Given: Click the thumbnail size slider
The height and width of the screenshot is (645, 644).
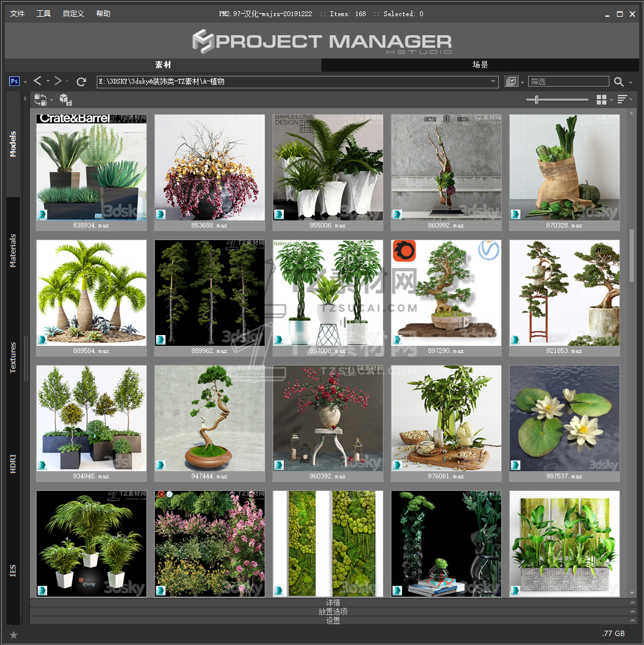Looking at the screenshot, I should (557, 100).
